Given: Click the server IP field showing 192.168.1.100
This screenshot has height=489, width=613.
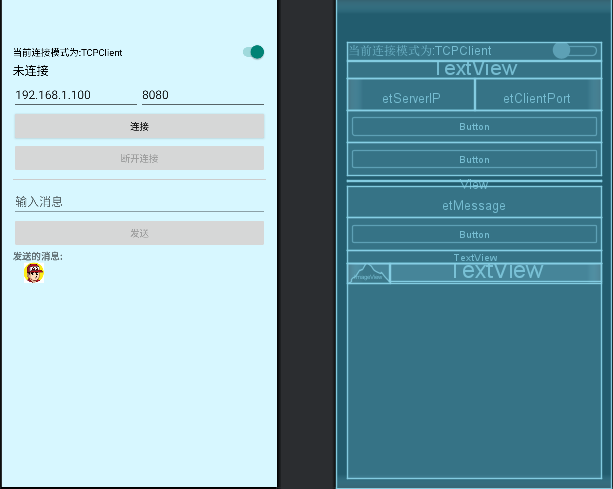Looking at the screenshot, I should click(x=75, y=95).
